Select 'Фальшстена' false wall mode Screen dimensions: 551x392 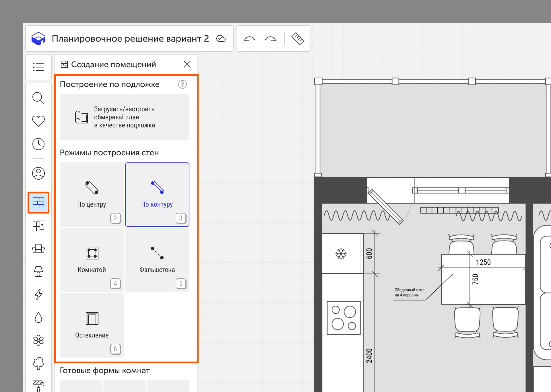pos(157,260)
